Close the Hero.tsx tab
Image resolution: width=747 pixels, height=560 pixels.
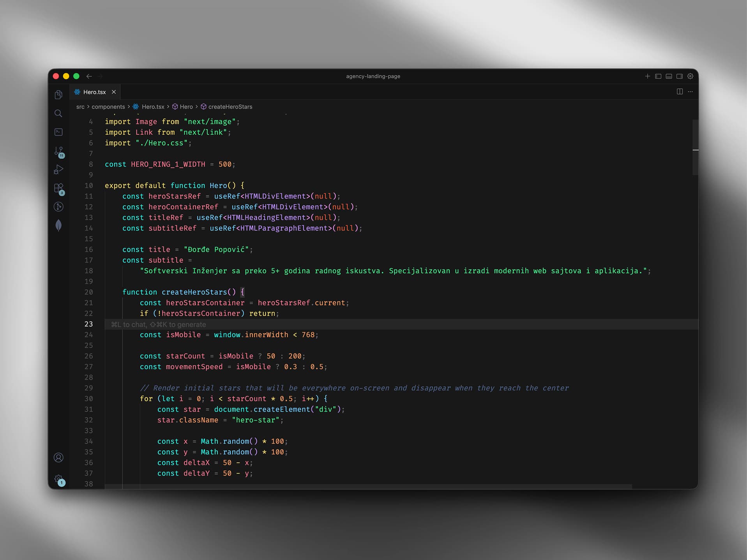(114, 92)
